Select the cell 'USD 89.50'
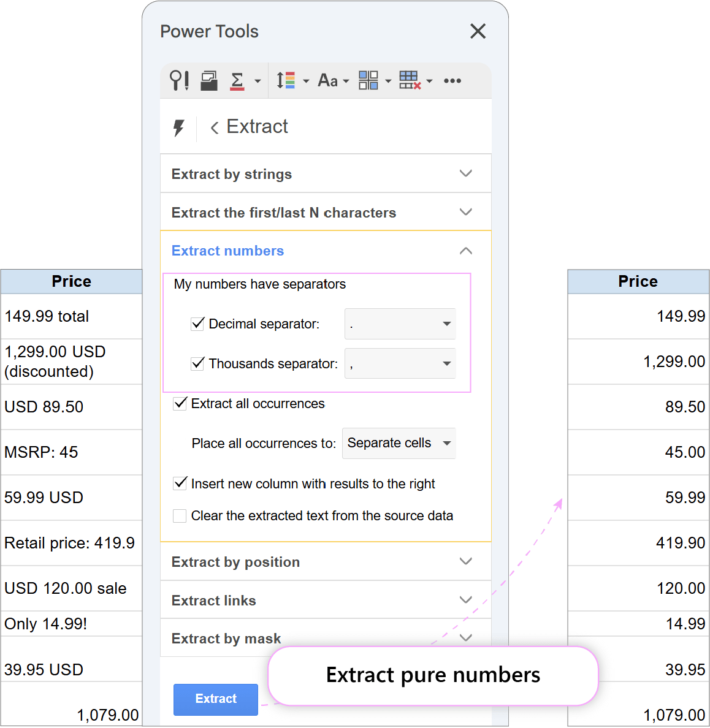 click(71, 407)
